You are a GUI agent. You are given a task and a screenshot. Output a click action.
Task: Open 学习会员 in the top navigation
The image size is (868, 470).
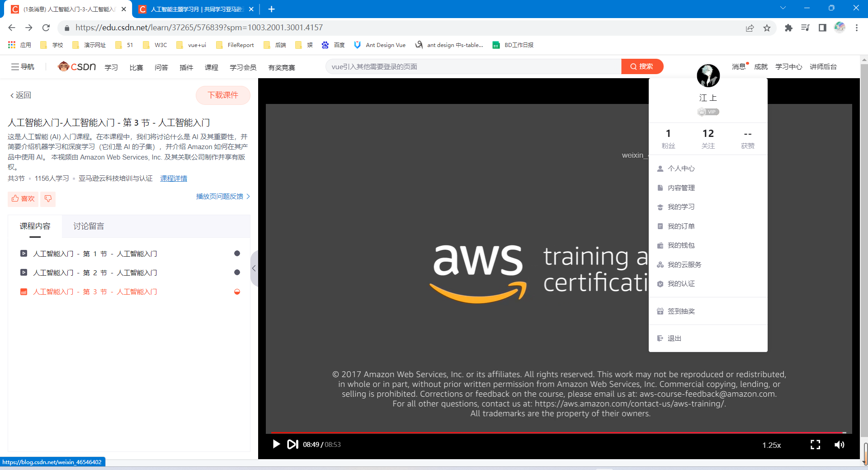point(243,67)
